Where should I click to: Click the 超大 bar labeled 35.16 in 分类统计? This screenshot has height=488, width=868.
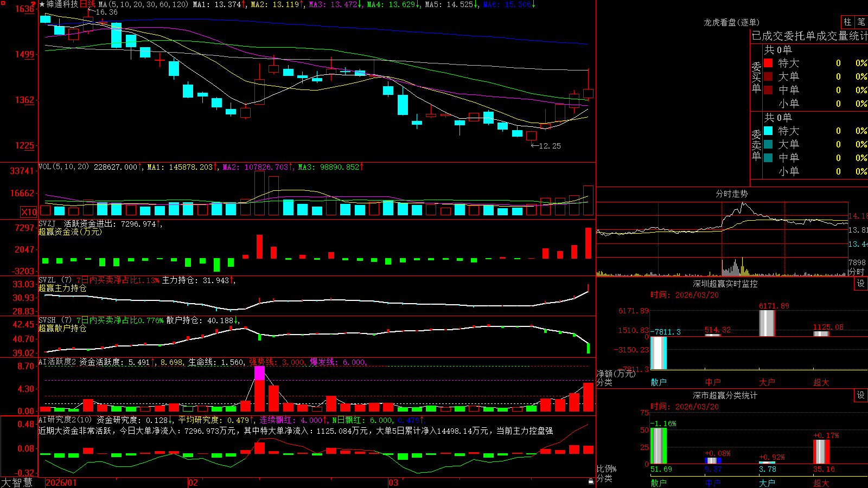click(x=821, y=452)
